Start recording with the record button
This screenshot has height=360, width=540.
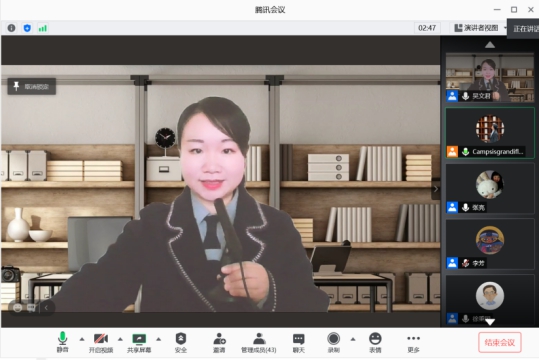(x=333, y=342)
